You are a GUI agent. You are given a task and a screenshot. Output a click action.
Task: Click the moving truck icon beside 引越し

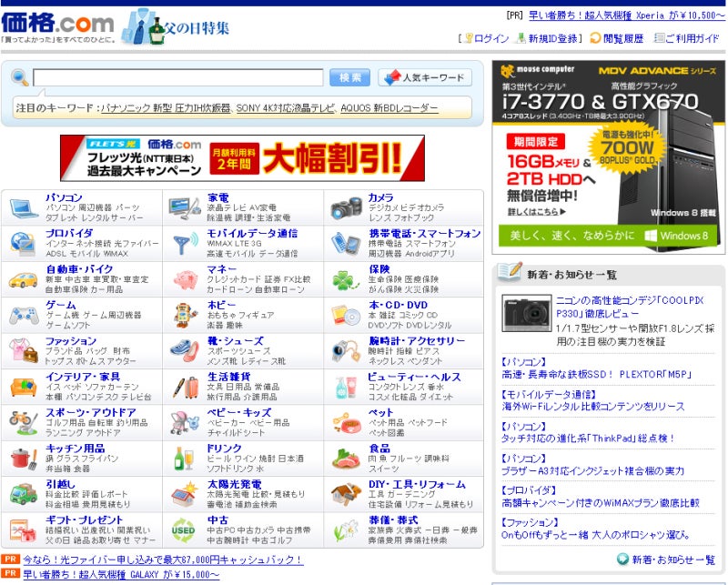tap(24, 494)
